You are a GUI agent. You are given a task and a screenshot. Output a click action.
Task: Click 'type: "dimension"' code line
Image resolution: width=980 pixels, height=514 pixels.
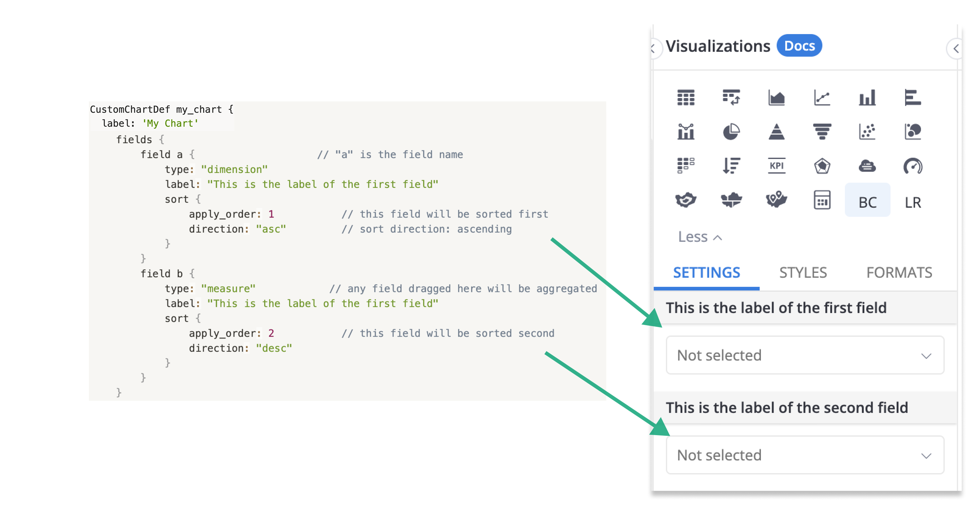tap(216, 169)
